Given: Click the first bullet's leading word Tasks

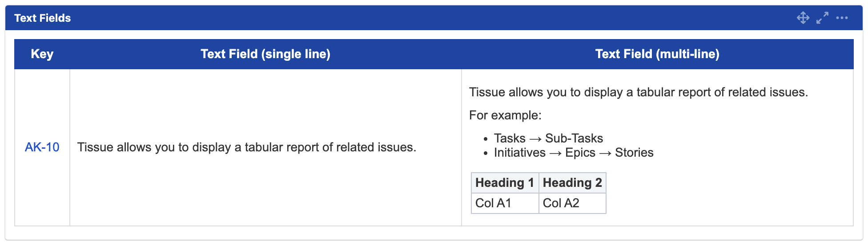Looking at the screenshot, I should pos(510,138).
